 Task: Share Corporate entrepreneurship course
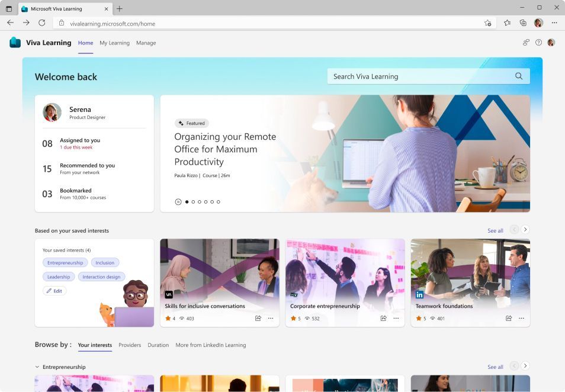click(x=383, y=318)
